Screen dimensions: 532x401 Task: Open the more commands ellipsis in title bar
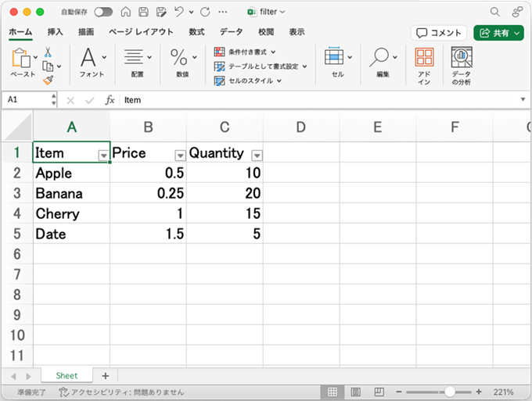222,12
